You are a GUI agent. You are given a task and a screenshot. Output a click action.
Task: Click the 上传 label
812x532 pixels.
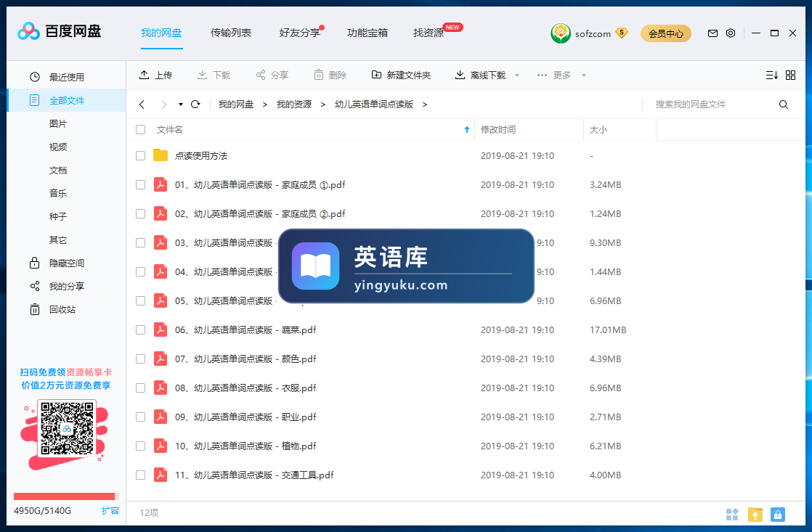pos(163,75)
